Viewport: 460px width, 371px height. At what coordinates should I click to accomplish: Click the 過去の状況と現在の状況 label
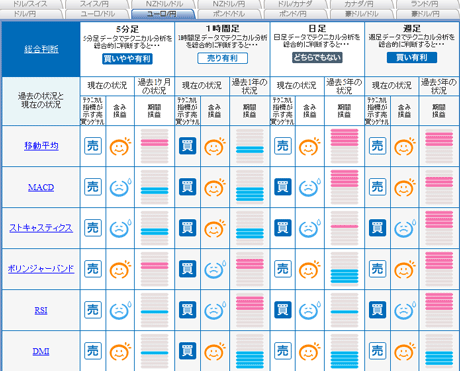(41, 101)
